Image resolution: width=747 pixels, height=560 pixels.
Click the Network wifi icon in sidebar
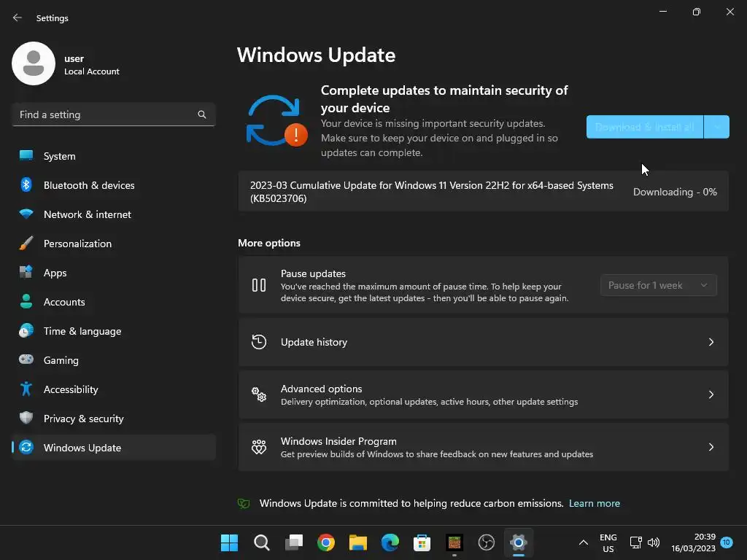coord(26,214)
